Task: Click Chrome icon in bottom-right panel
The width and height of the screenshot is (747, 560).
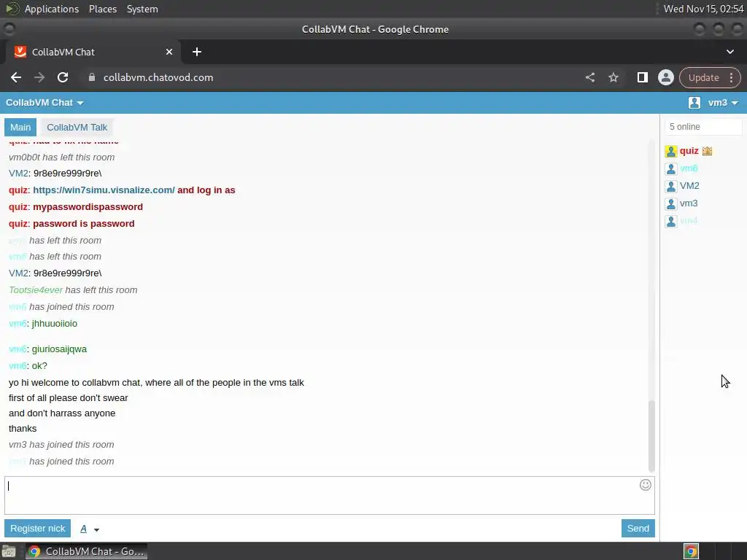Action: click(691, 551)
